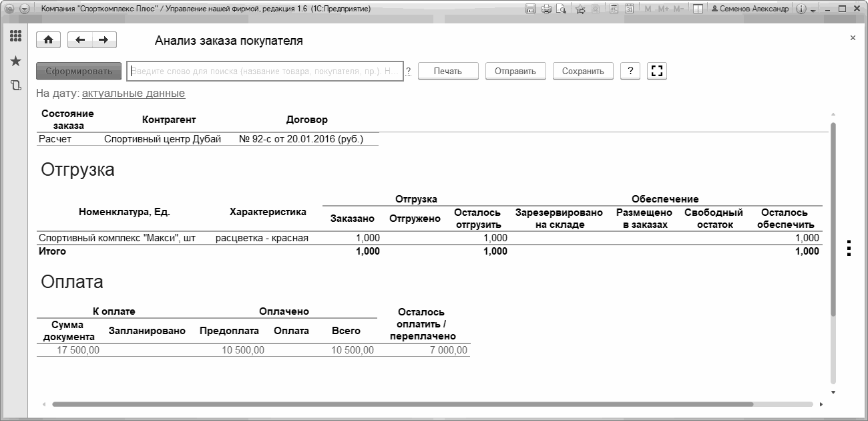Focus the search input field
Viewport: 868px width, 421px height.
click(x=265, y=71)
